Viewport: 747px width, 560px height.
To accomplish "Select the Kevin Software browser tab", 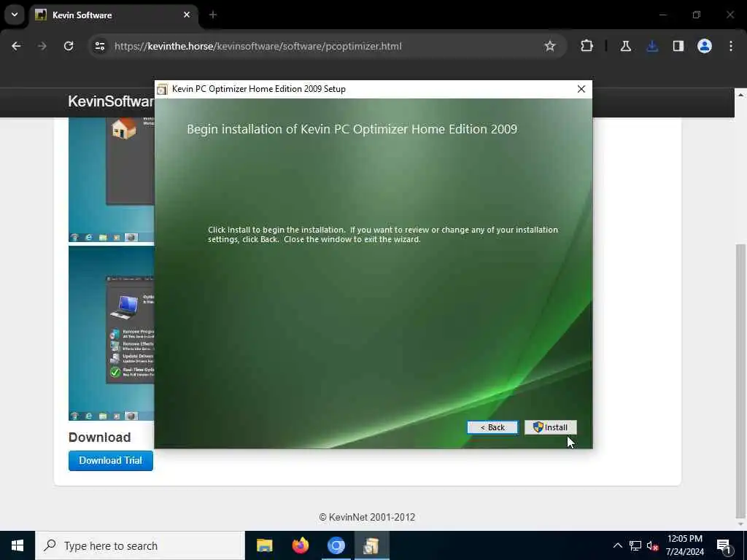I will click(115, 15).
